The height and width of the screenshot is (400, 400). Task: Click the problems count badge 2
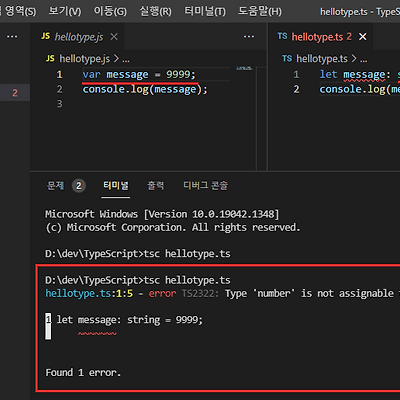pos(79,186)
